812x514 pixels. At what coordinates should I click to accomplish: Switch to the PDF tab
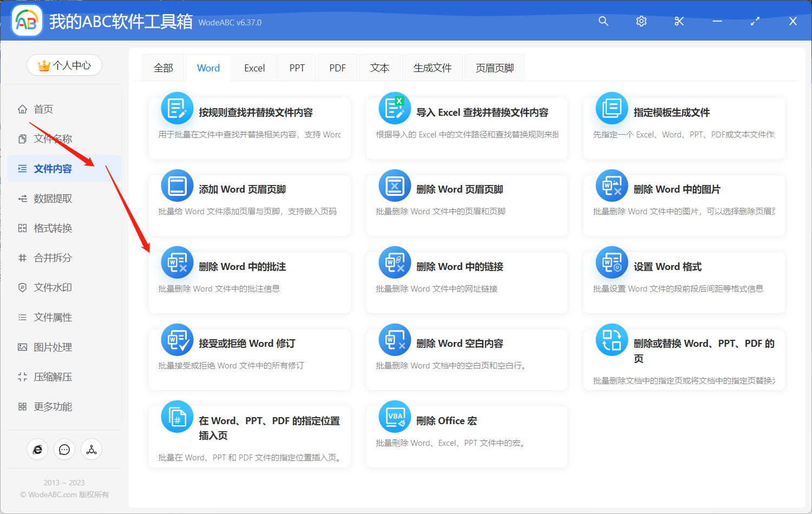337,67
